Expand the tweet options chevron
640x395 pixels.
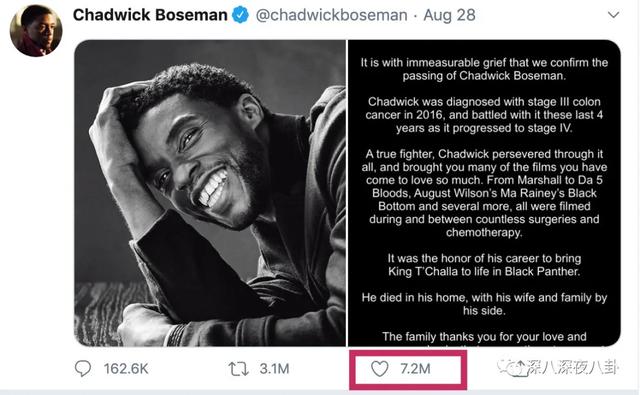[613, 15]
